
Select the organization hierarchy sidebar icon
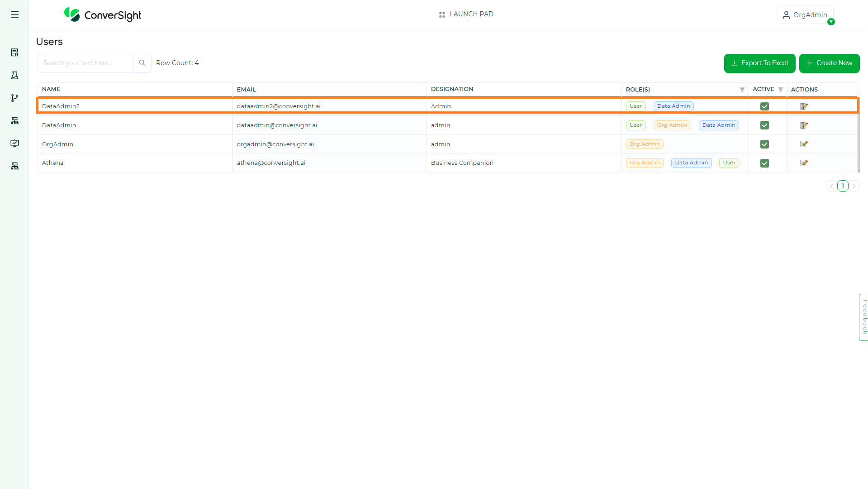[14, 120]
